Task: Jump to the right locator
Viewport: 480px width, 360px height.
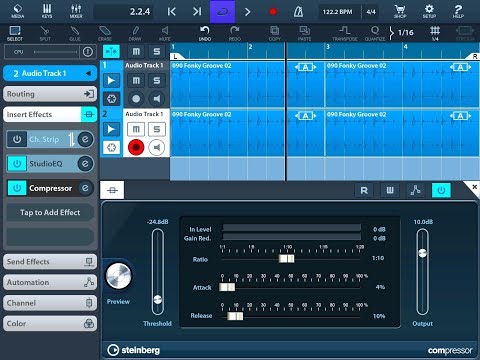Action: [197, 12]
